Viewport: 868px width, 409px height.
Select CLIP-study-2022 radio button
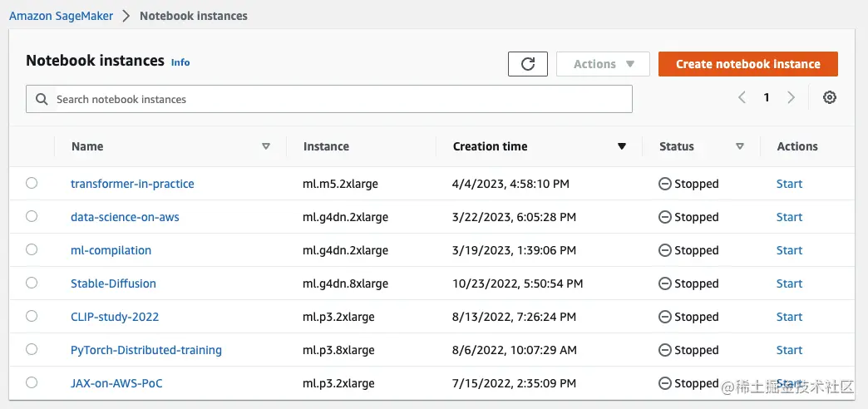pyautogui.click(x=32, y=316)
